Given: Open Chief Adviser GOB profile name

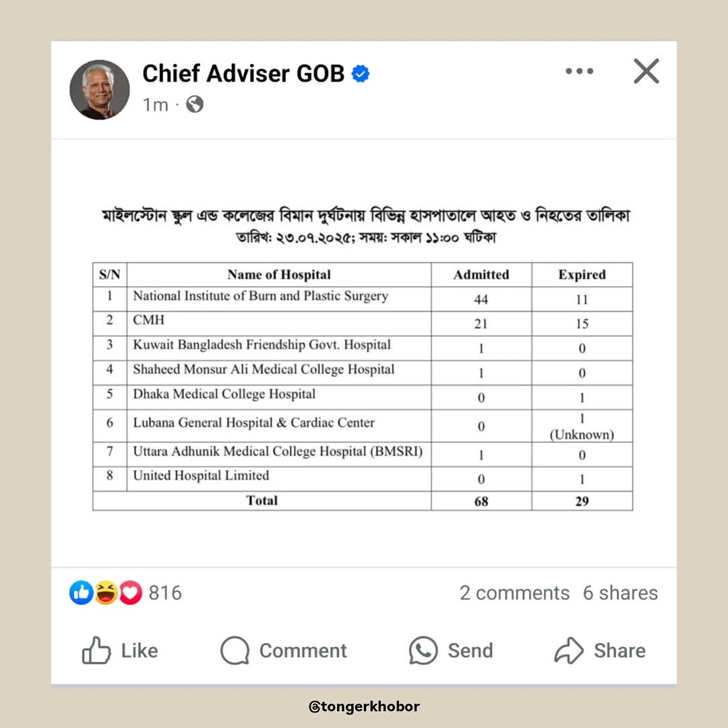Looking at the screenshot, I should [243, 74].
